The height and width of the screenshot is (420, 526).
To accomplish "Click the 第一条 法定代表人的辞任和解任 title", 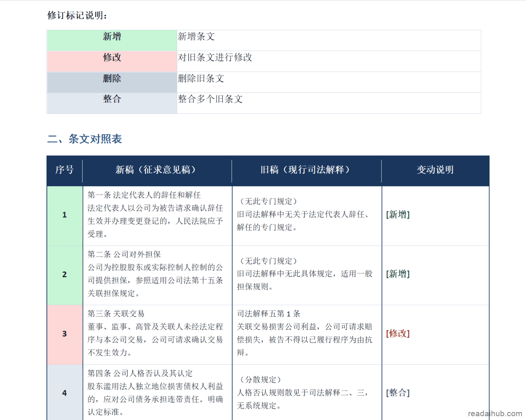I will [x=144, y=195].
